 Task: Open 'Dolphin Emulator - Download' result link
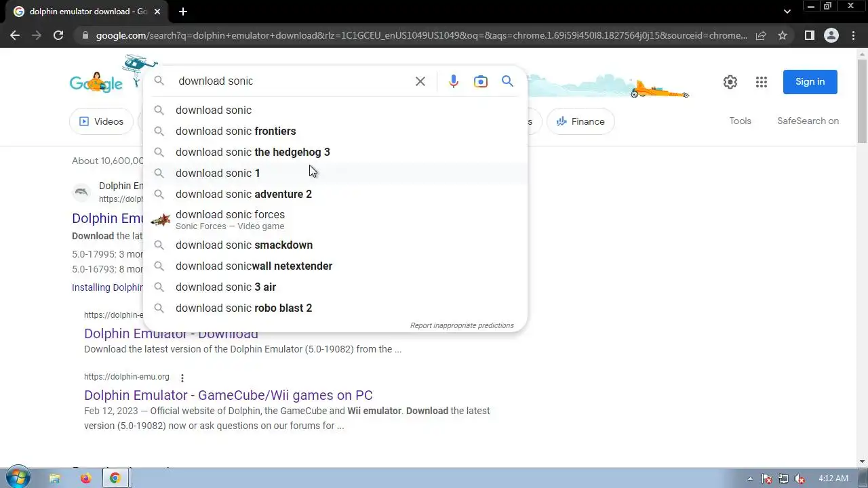coord(171,333)
